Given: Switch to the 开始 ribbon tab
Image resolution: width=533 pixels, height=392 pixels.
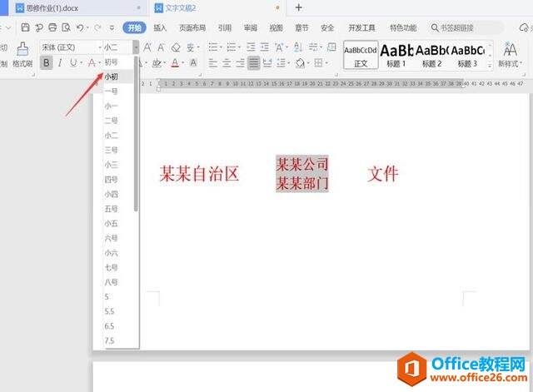Looking at the screenshot, I should pos(134,27).
